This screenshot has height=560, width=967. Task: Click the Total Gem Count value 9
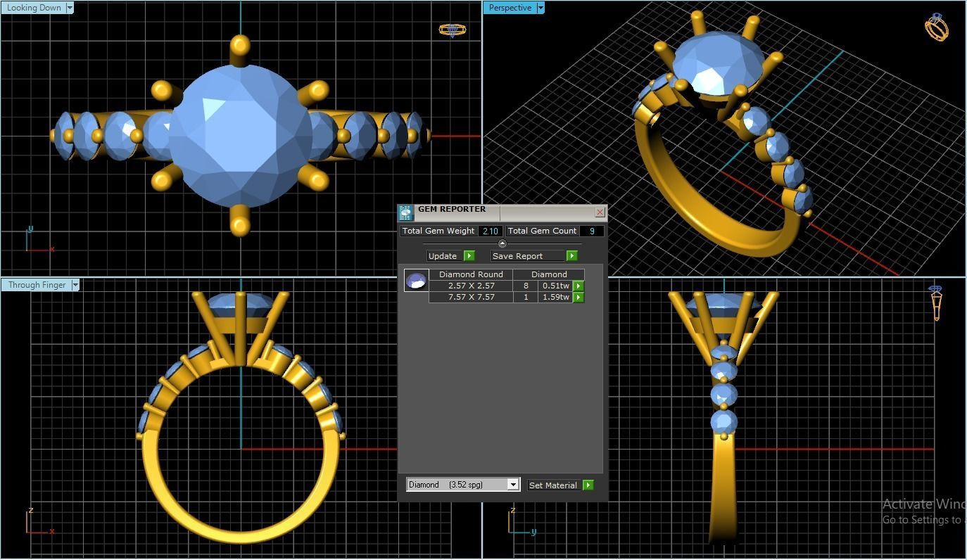tap(592, 231)
